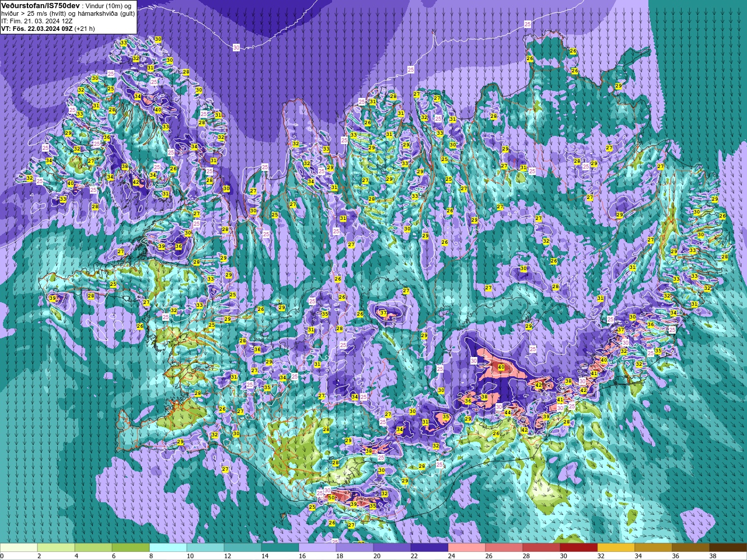Click the '26' tick label on the bottom legend scale

489,556
